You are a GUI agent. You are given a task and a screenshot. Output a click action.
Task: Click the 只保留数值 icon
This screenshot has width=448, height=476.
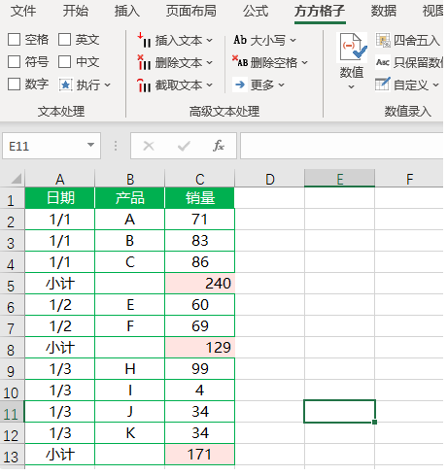click(383, 62)
